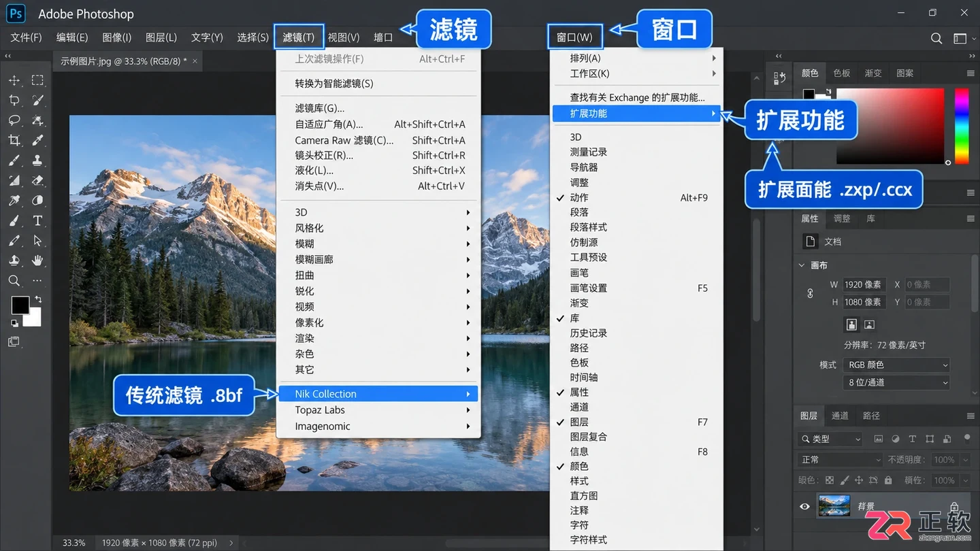This screenshot has width=980, height=551.
Task: Select the Clone Stamp tool
Action: 37,161
